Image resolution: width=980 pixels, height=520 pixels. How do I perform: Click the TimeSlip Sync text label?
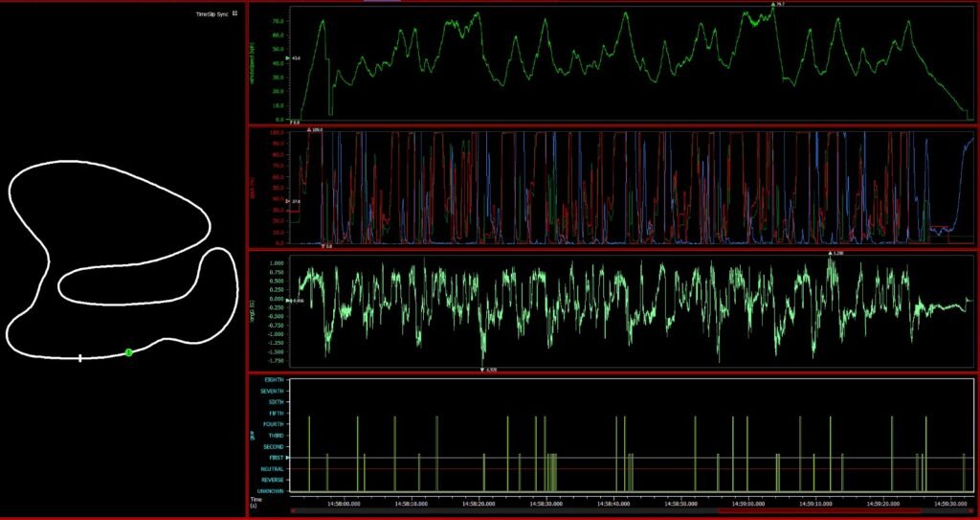(211, 14)
